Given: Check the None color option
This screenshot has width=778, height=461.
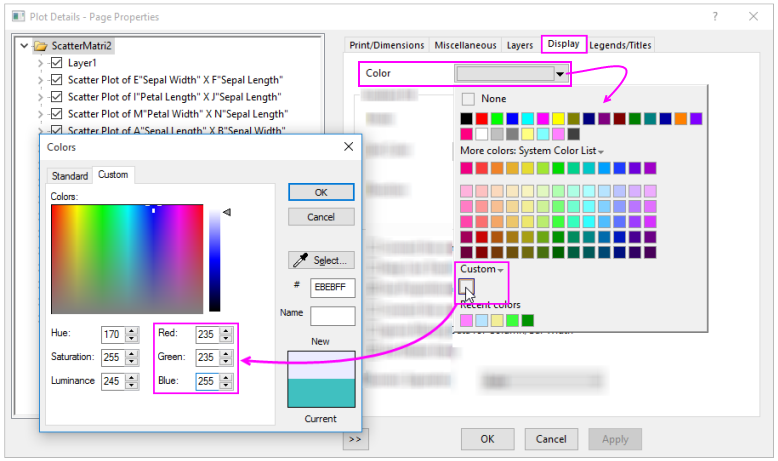Looking at the screenshot, I should click(x=468, y=99).
